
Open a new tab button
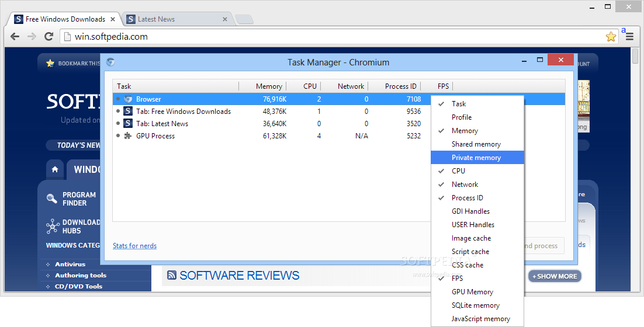(244, 19)
